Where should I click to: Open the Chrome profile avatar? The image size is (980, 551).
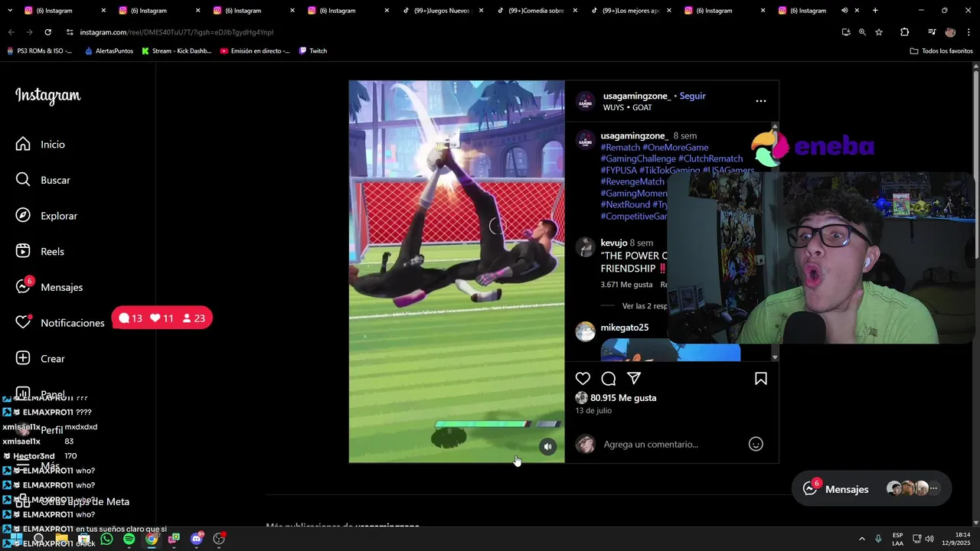point(950,32)
